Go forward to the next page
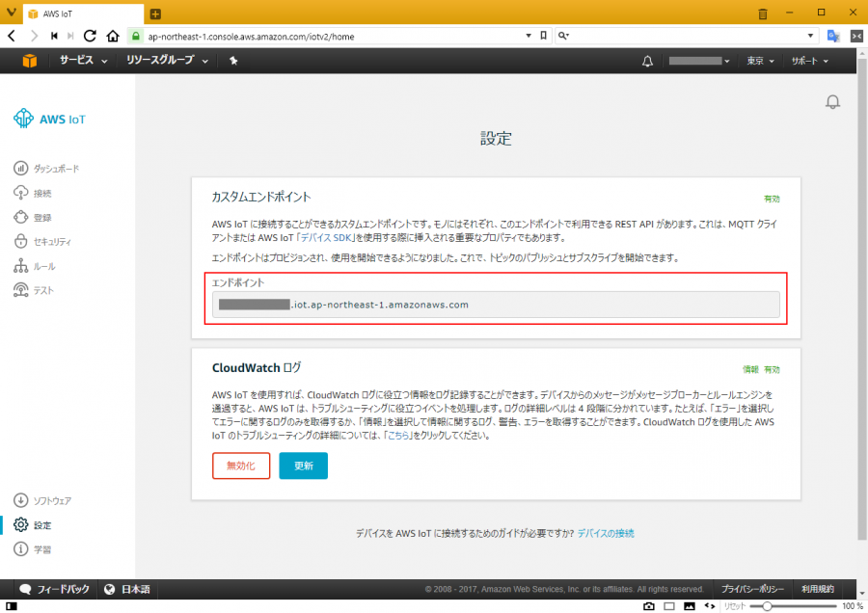This screenshot has width=868, height=613. point(35,37)
